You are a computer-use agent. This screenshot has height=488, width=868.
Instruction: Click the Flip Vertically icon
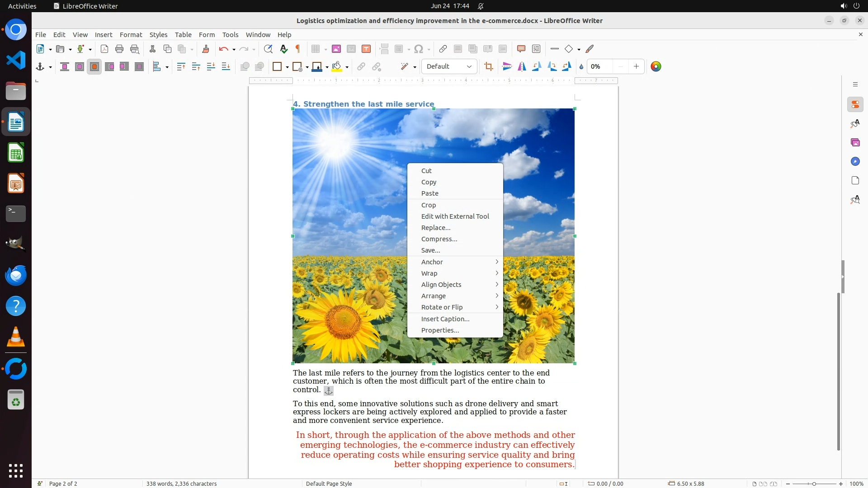(507, 66)
